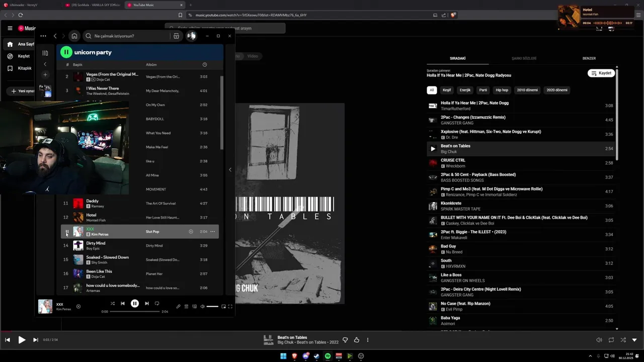Pause Spotify playback main button
644x362 pixels.
click(x=135, y=303)
